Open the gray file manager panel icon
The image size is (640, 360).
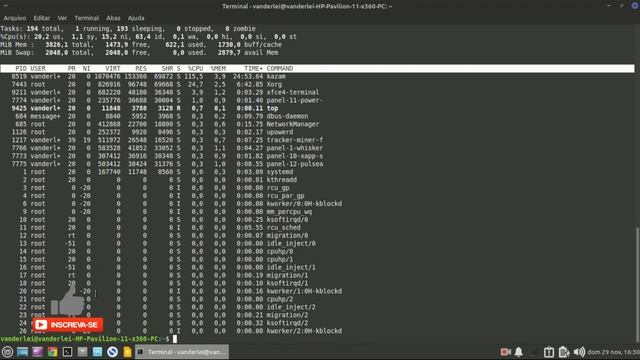[82, 352]
